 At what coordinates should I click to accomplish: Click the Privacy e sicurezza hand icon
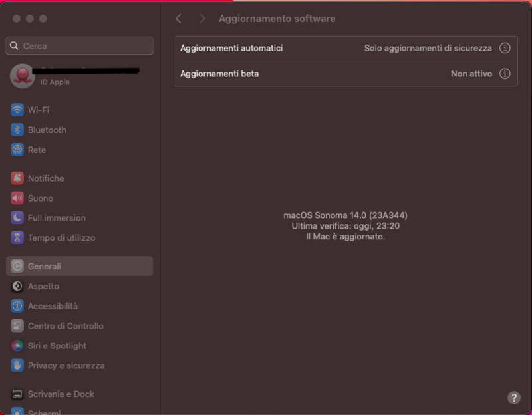pos(17,366)
